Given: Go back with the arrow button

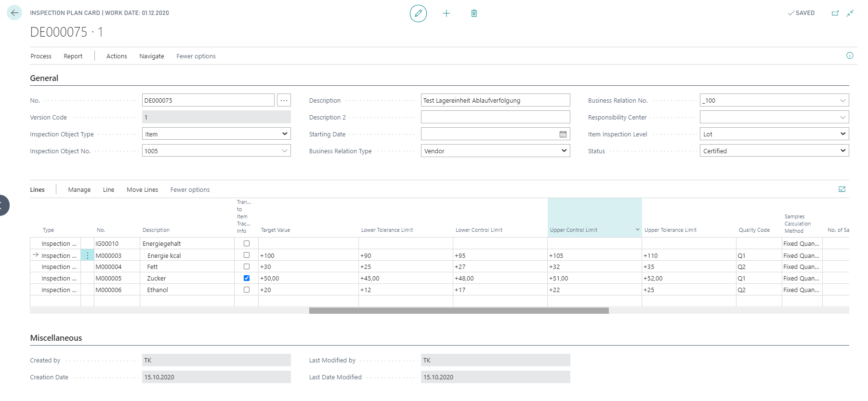Looking at the screenshot, I should [14, 13].
